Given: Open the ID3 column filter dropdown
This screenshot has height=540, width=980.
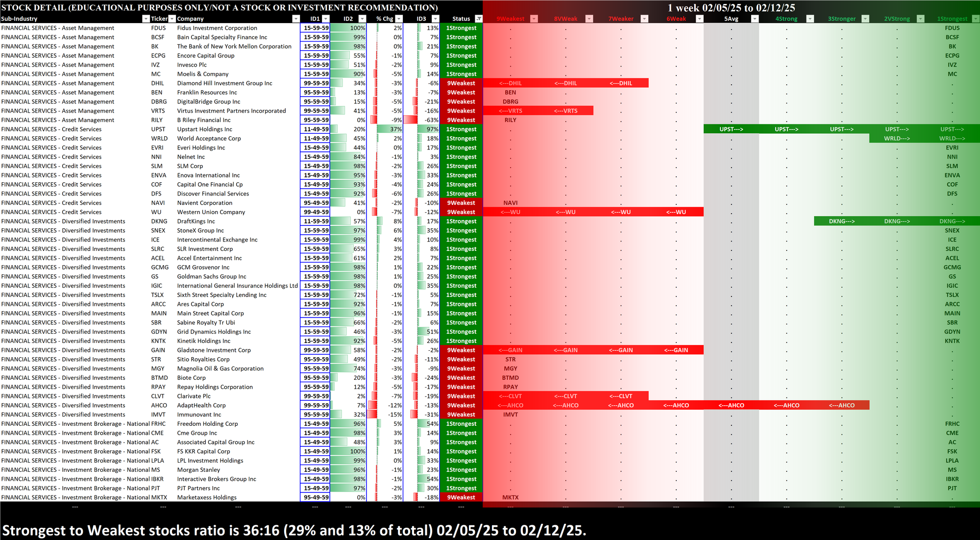Looking at the screenshot, I should tap(435, 19).
